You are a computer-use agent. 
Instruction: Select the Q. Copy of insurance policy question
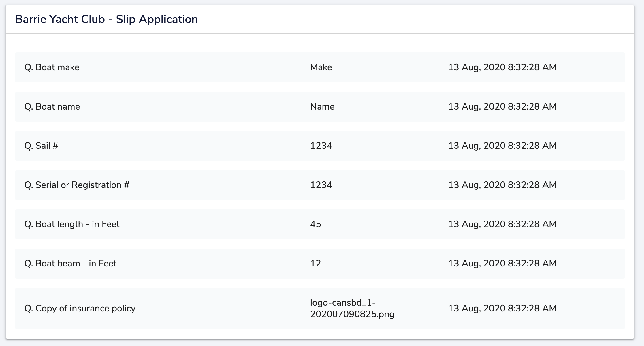[80, 308]
